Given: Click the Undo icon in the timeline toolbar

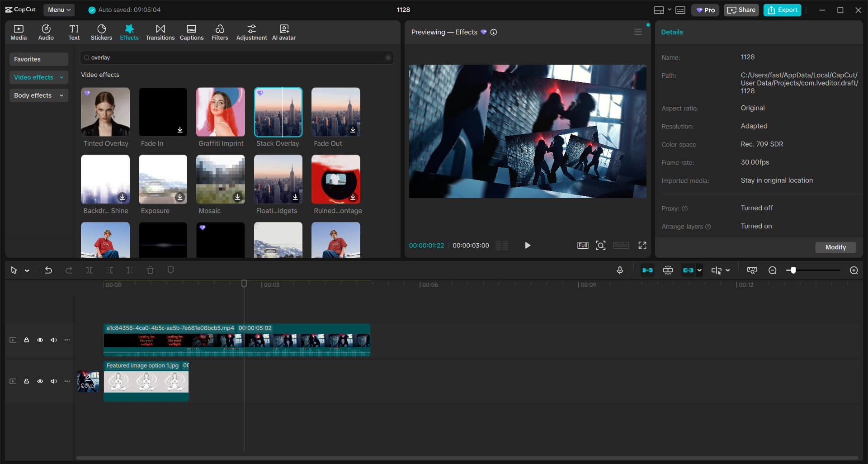Looking at the screenshot, I should point(48,270).
